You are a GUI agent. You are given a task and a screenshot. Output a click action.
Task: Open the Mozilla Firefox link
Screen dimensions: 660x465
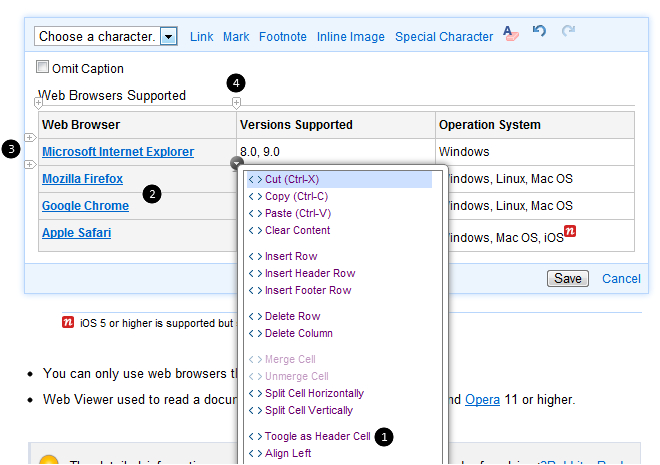point(82,179)
